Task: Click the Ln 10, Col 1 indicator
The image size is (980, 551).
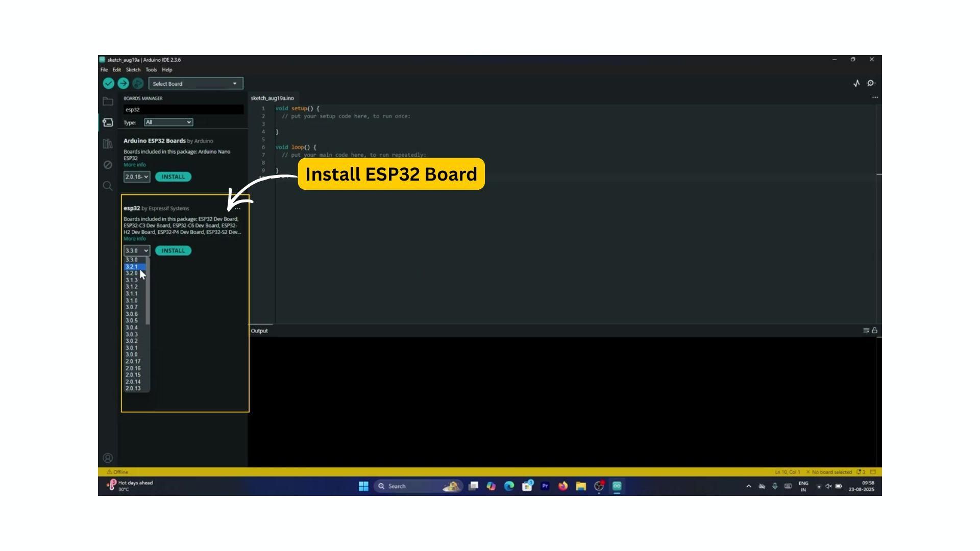Action: click(x=788, y=472)
